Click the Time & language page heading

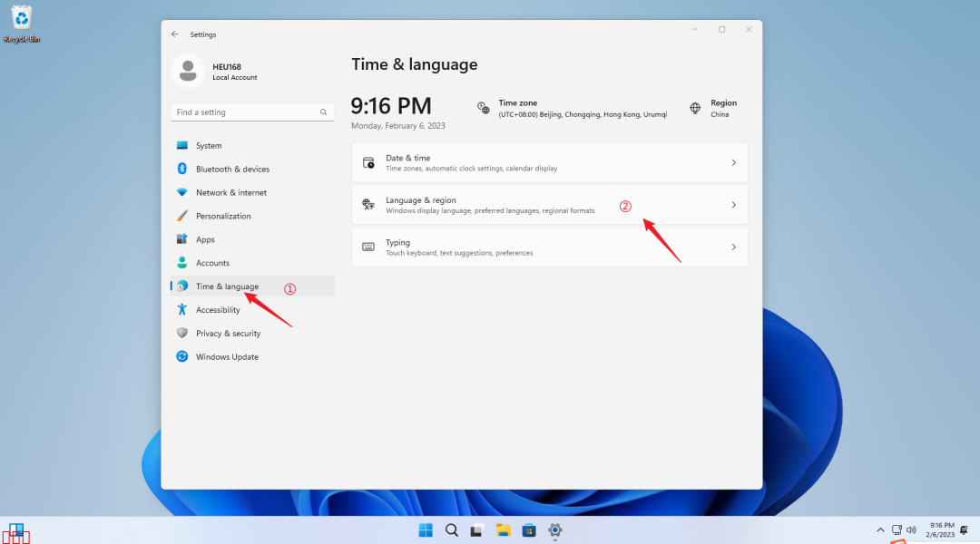(415, 64)
